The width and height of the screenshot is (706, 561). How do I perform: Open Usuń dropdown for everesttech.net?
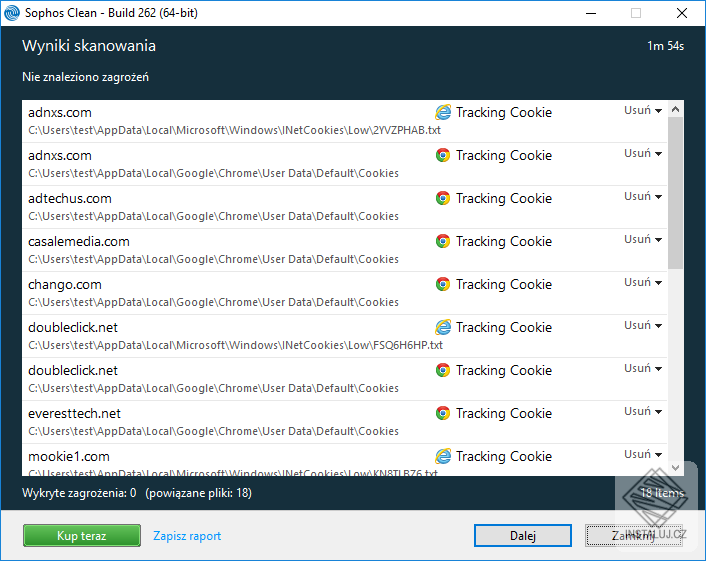(x=643, y=412)
